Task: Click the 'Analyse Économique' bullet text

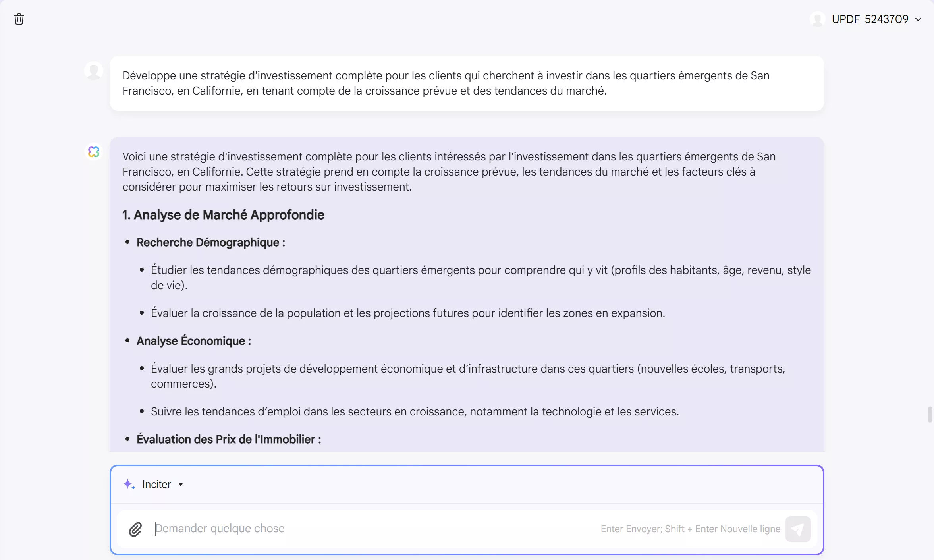Action: pyautogui.click(x=194, y=341)
